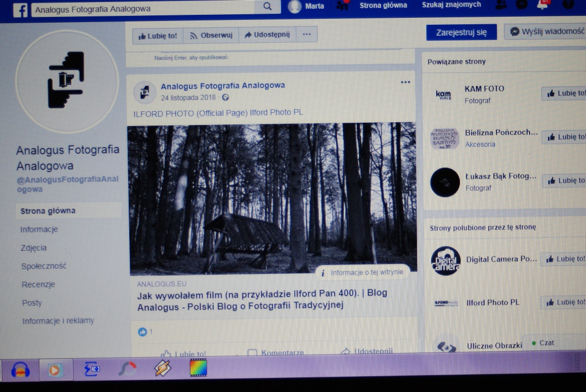Open the article link about Ilford Pan 400
The width and height of the screenshot is (586, 392).
262,299
